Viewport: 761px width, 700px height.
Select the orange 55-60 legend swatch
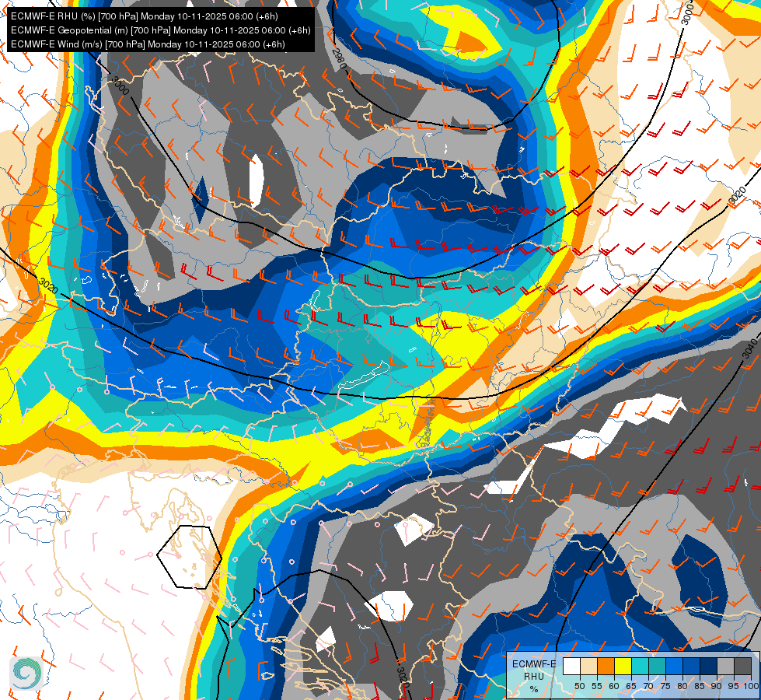click(606, 666)
